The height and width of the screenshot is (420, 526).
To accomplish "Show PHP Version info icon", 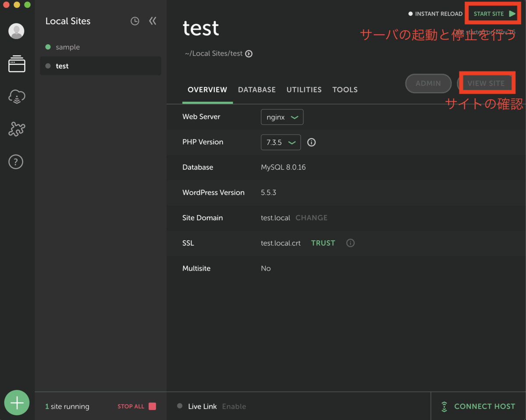I will (312, 142).
